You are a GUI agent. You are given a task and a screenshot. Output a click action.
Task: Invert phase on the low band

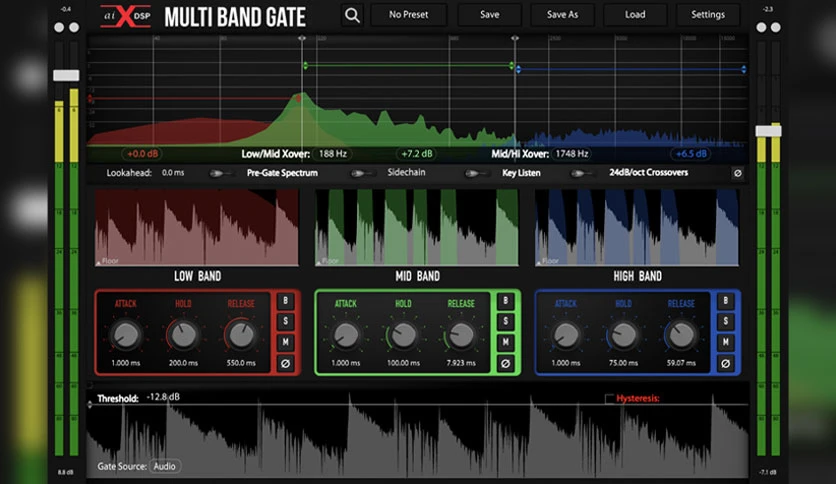[285, 364]
